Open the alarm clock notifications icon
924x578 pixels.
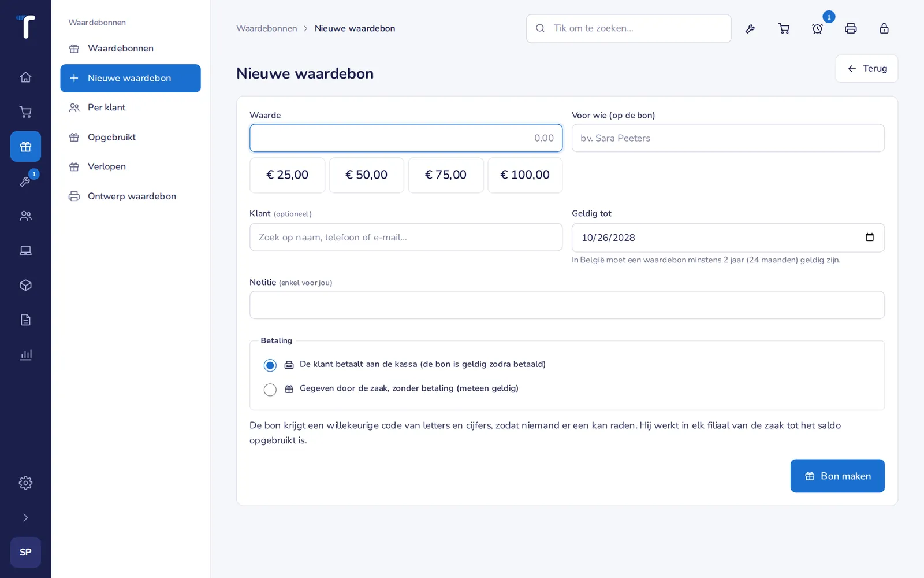(817, 28)
